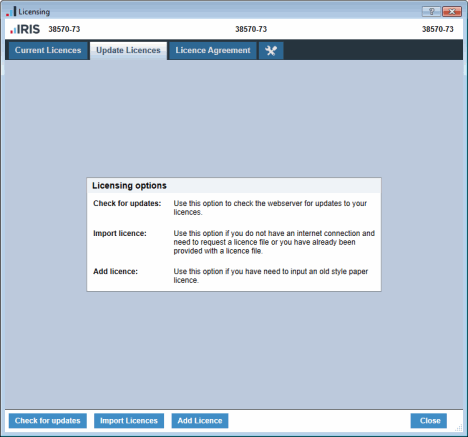
Task: Click the IRIS logo in the header
Action: pyautogui.click(x=25, y=29)
